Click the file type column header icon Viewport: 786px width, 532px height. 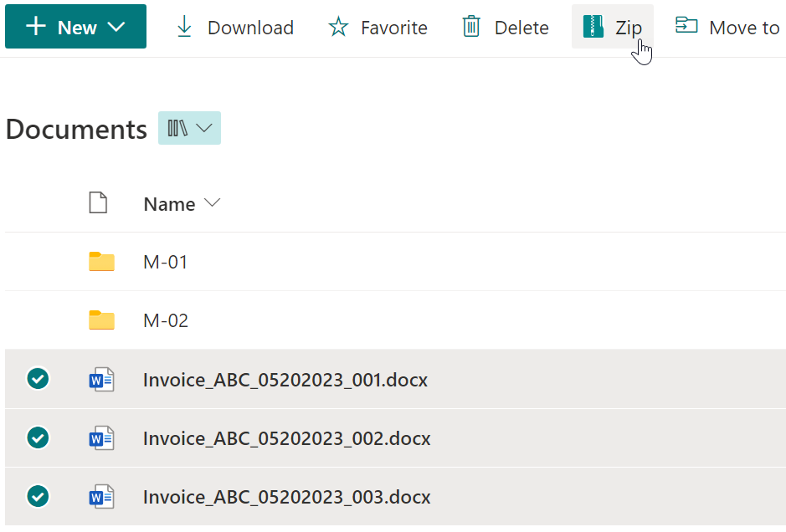coord(99,203)
